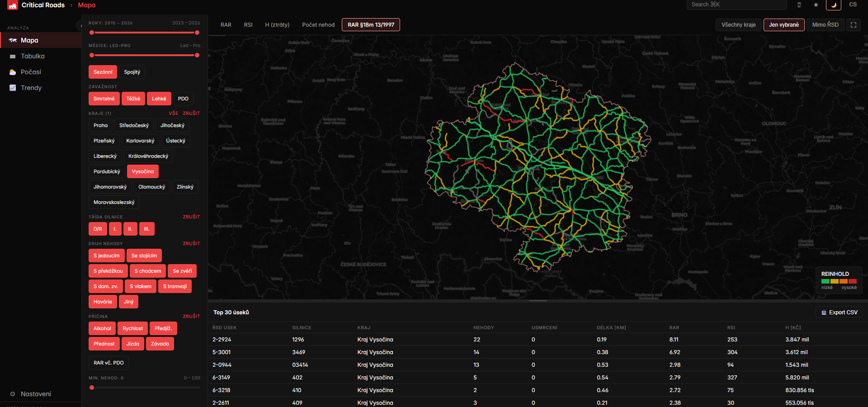868x407 pixels.
Task: Toggle the PDO severity filter
Action: tap(183, 99)
